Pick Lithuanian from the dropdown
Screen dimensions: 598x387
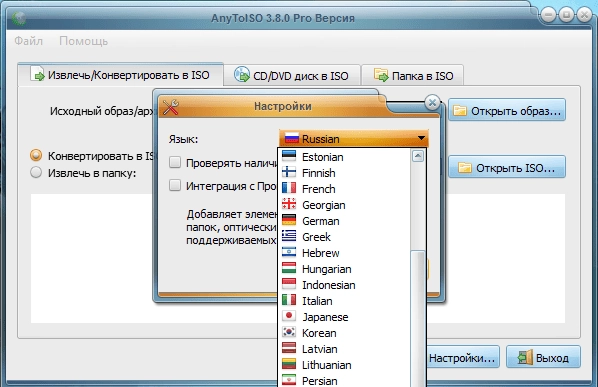345,365
